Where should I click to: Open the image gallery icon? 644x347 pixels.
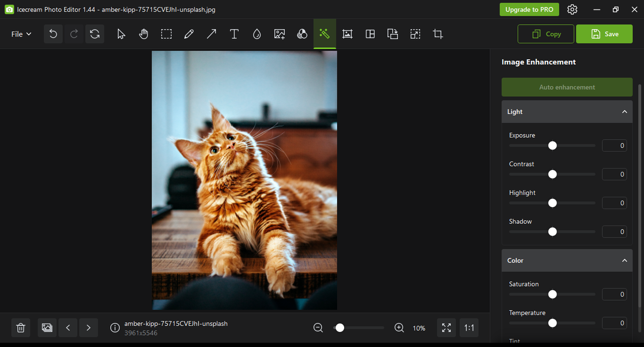[x=47, y=328]
